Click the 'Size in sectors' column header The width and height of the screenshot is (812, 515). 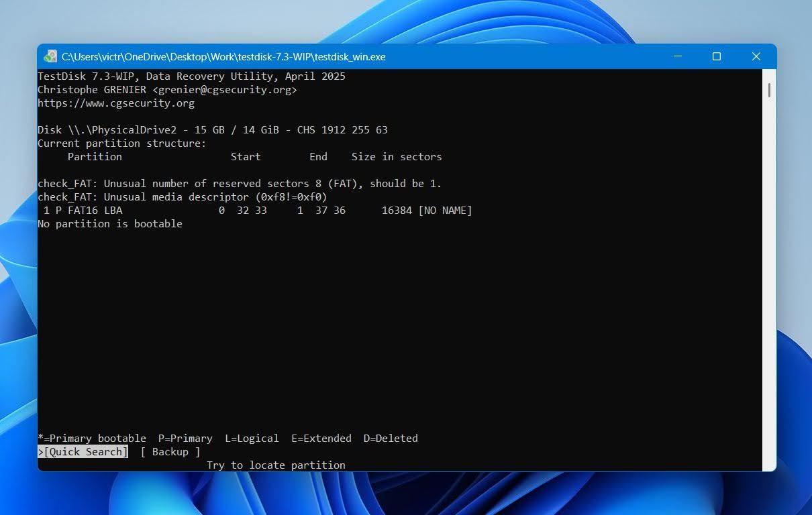click(x=397, y=157)
